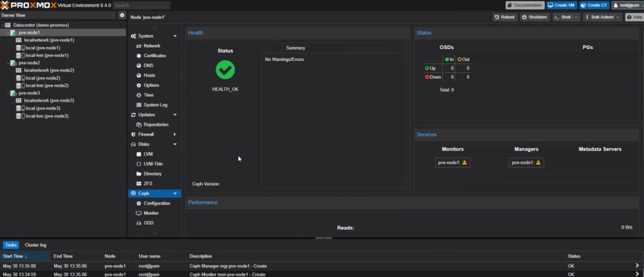
Task: Open the Bulk Actions menu
Action: (x=602, y=17)
